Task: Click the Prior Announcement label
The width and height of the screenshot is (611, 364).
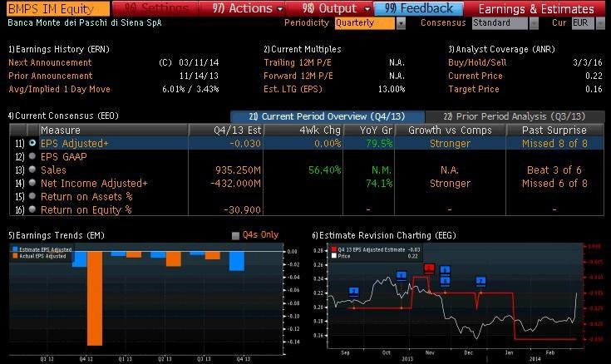Action: pyautogui.click(x=50, y=76)
